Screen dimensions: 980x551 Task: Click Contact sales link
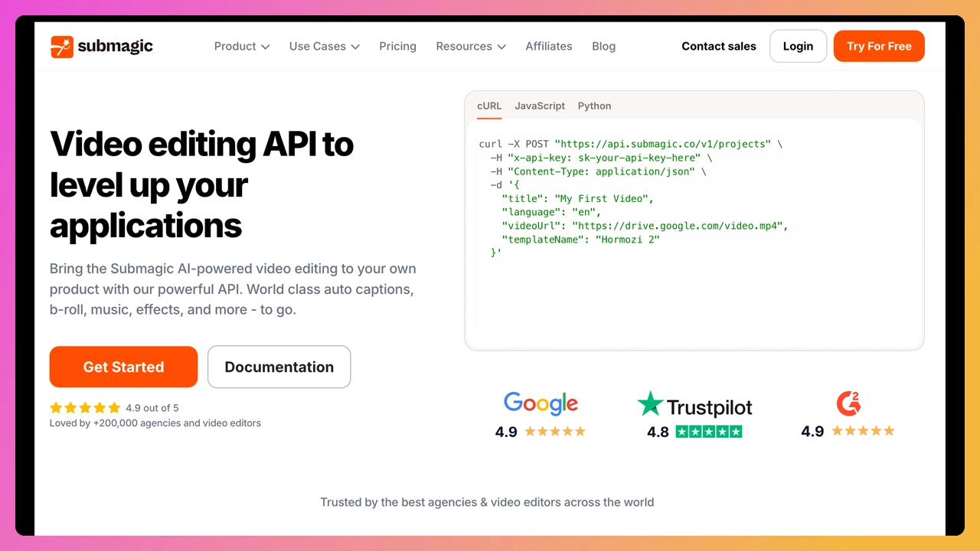pyautogui.click(x=719, y=47)
